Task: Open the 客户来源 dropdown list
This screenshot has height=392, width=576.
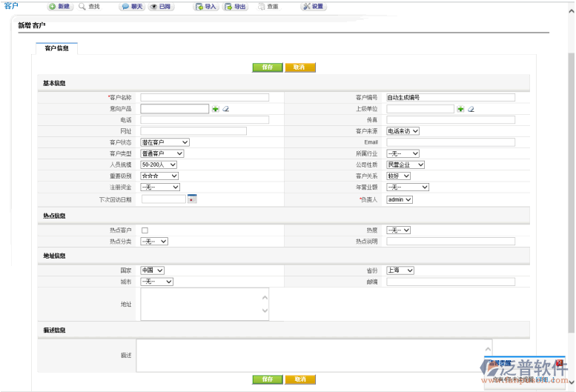Action: click(403, 131)
